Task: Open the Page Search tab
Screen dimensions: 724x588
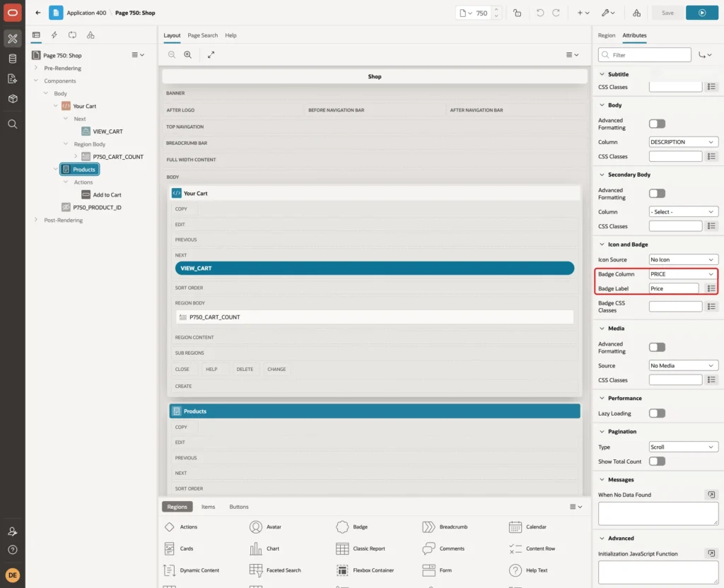Action: (x=202, y=35)
